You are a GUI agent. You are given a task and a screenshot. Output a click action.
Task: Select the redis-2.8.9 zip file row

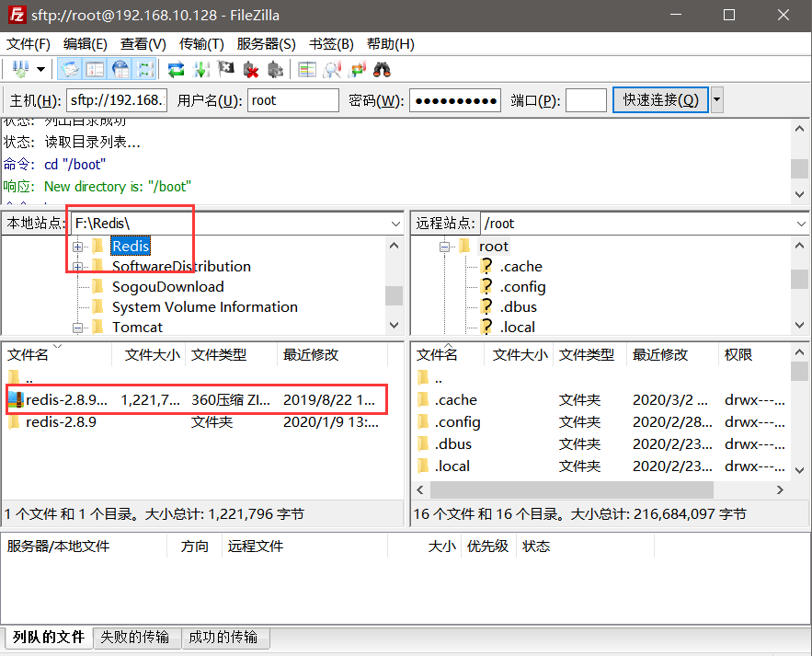coord(197,399)
